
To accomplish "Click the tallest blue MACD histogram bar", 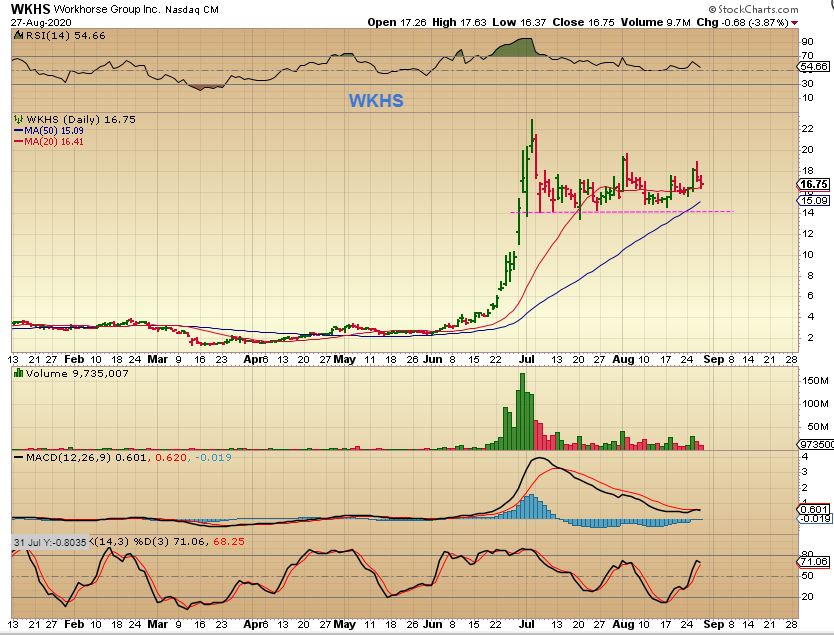I will click(x=531, y=506).
